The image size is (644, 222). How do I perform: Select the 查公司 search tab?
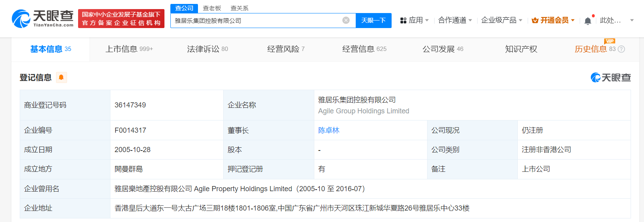[x=184, y=8]
